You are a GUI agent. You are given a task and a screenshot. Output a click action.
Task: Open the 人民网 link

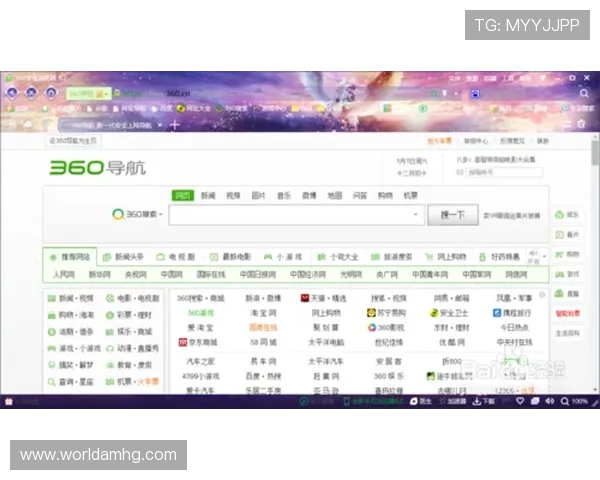click(64, 274)
